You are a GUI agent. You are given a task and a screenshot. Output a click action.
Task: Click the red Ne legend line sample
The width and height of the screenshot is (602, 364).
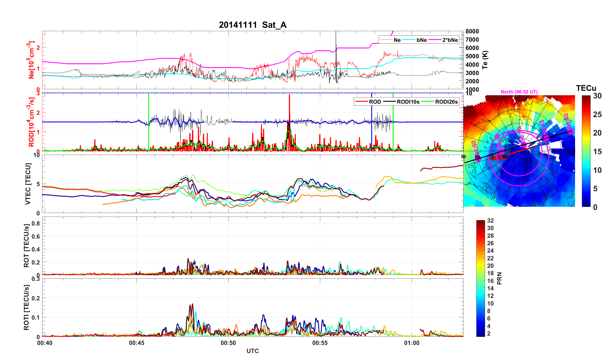point(386,40)
